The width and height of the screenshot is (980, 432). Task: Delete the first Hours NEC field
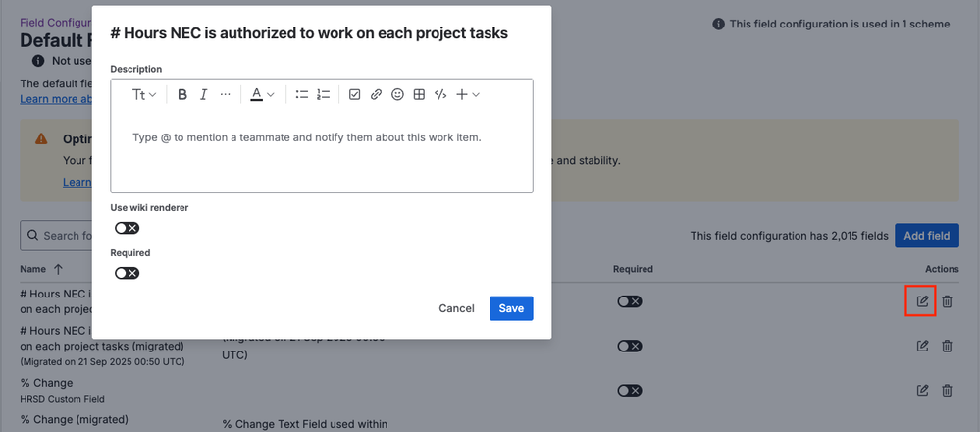click(x=947, y=301)
